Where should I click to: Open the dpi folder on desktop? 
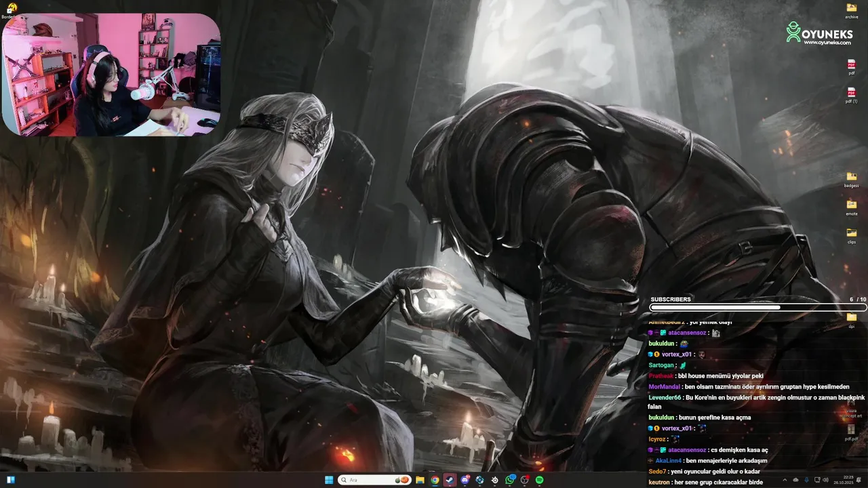(x=852, y=320)
